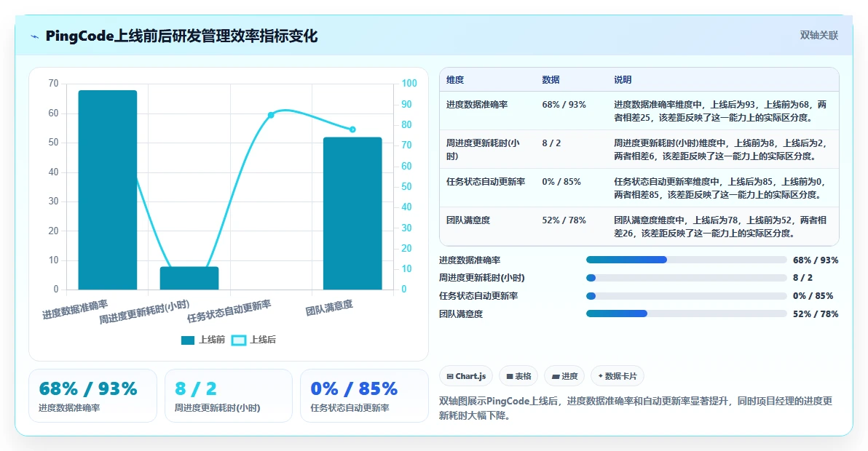
Task: Toggle the 上线前 legend color box
Action: coord(188,340)
